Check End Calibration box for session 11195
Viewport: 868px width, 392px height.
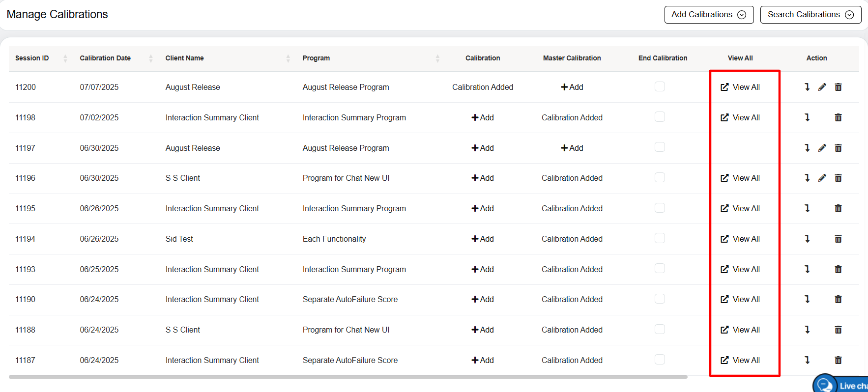coord(660,208)
